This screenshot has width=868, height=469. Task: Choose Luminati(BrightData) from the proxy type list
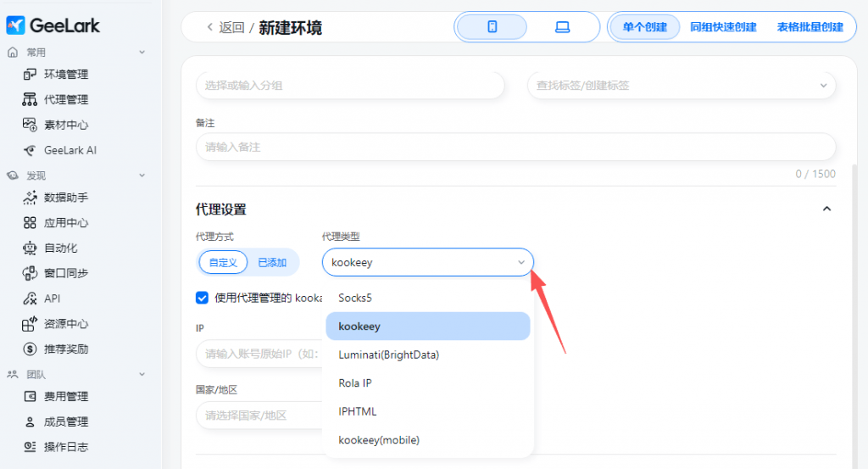point(388,355)
